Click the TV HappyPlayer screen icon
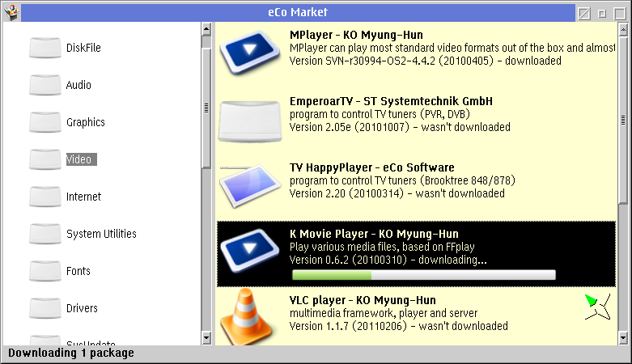Viewport: 632px width, 364px height. point(250,185)
